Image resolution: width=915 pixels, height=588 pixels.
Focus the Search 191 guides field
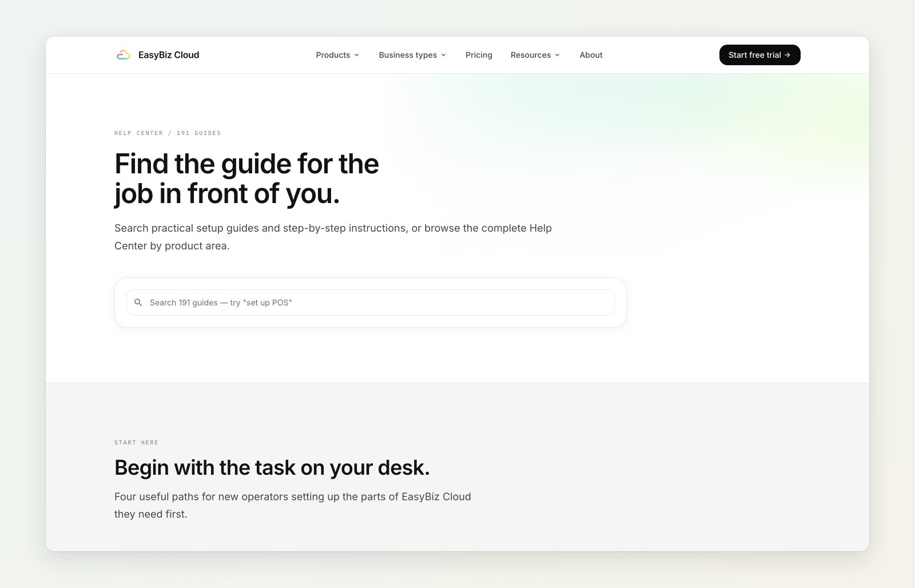point(371,303)
